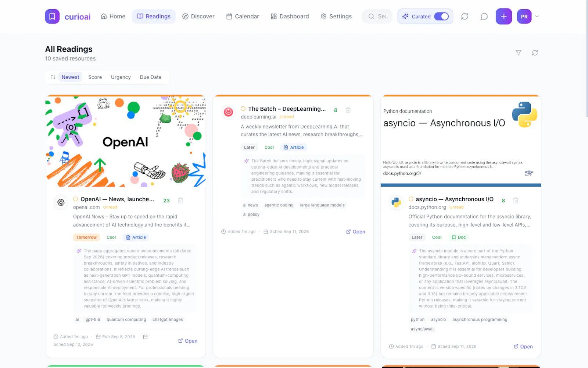588x368 pixels.
Task: Select the chatgpt images tag
Action: coord(168,319)
